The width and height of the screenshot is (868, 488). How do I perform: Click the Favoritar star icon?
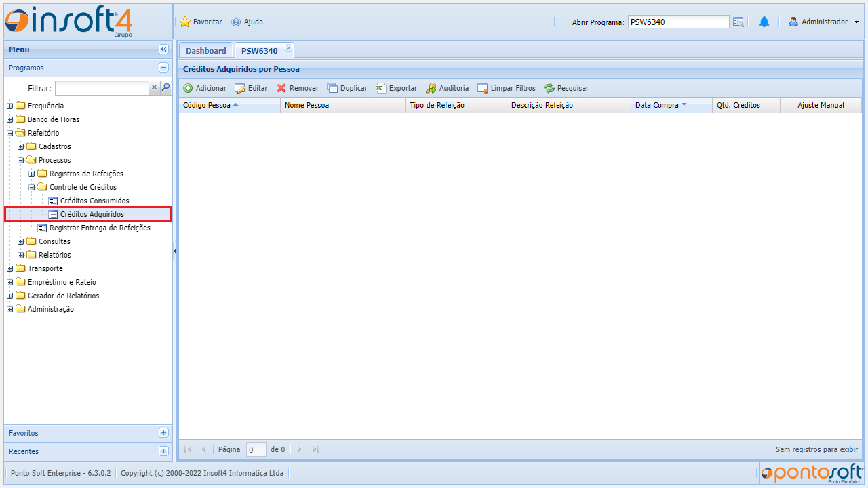[x=185, y=22]
